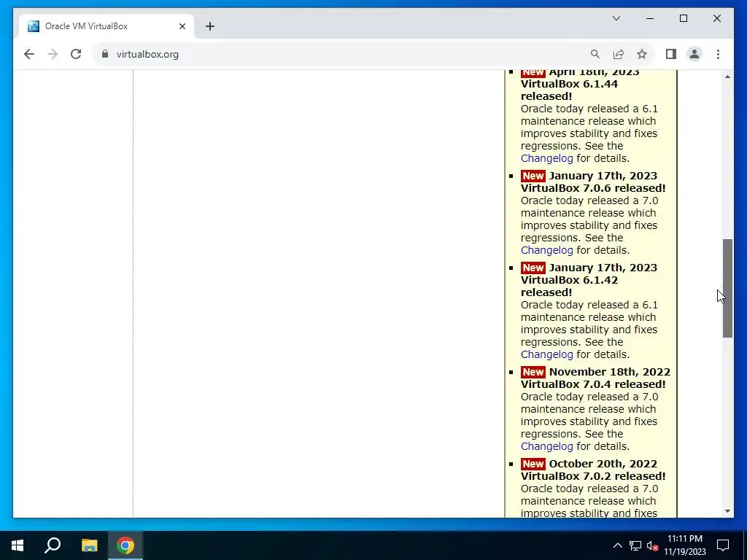Show hidden system tray icons

617,545
